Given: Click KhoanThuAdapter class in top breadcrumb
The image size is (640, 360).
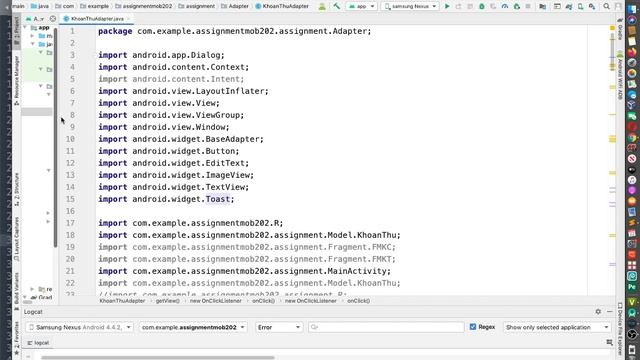Looking at the screenshot, I should click(x=282, y=6).
